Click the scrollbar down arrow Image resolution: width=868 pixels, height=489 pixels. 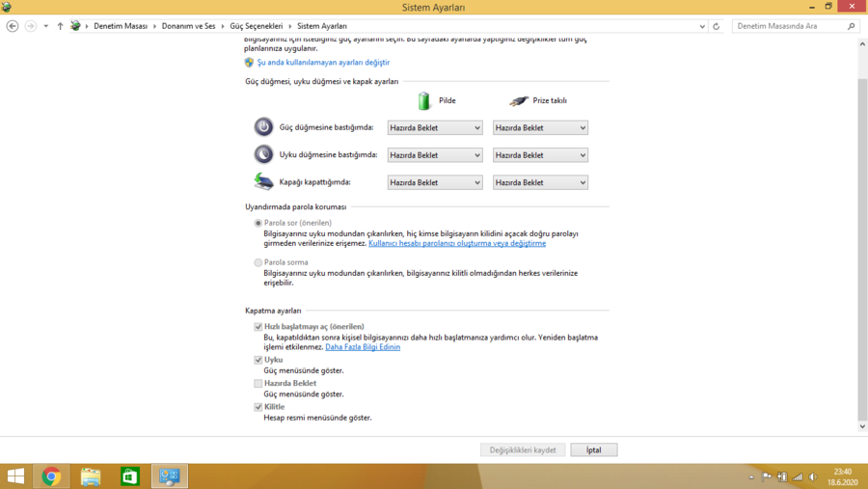(x=862, y=426)
